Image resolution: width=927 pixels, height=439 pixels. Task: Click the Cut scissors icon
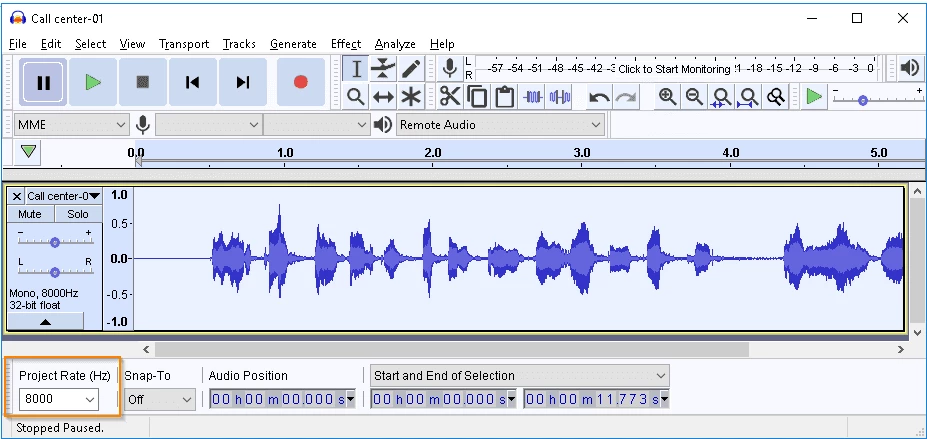pyautogui.click(x=449, y=97)
